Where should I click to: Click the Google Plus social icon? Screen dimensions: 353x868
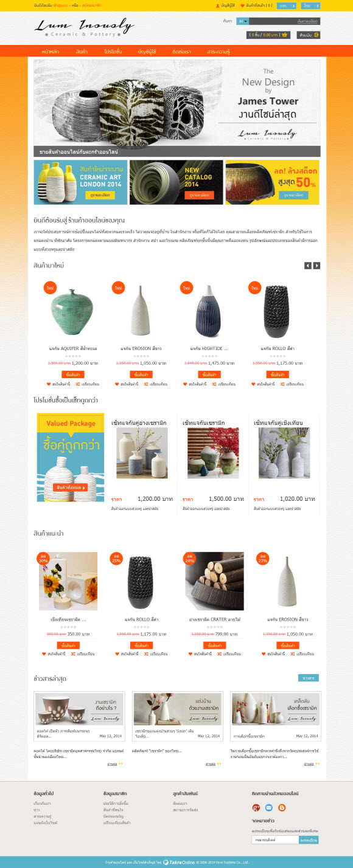tap(256, 807)
